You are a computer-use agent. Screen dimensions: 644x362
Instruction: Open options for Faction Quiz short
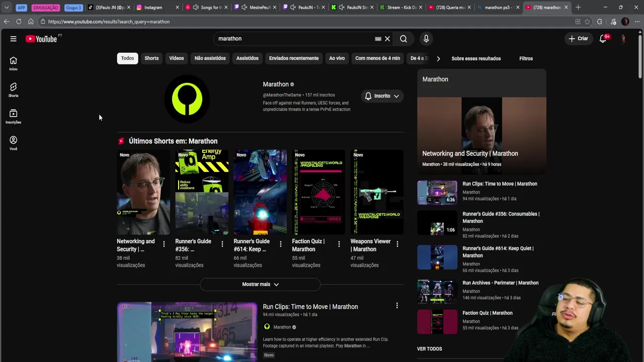(x=339, y=244)
